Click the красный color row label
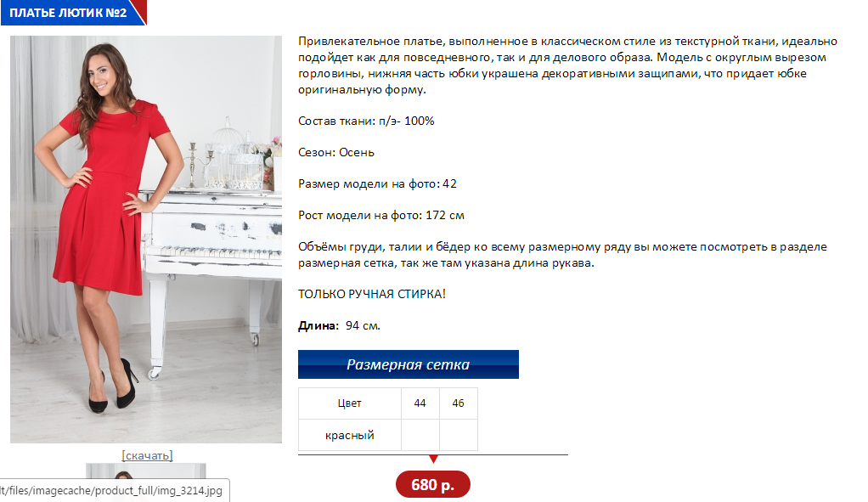The height and width of the screenshot is (502, 868). [x=349, y=435]
